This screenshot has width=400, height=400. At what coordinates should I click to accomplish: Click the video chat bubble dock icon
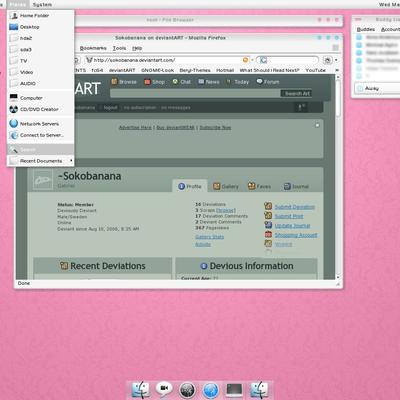coord(164,389)
